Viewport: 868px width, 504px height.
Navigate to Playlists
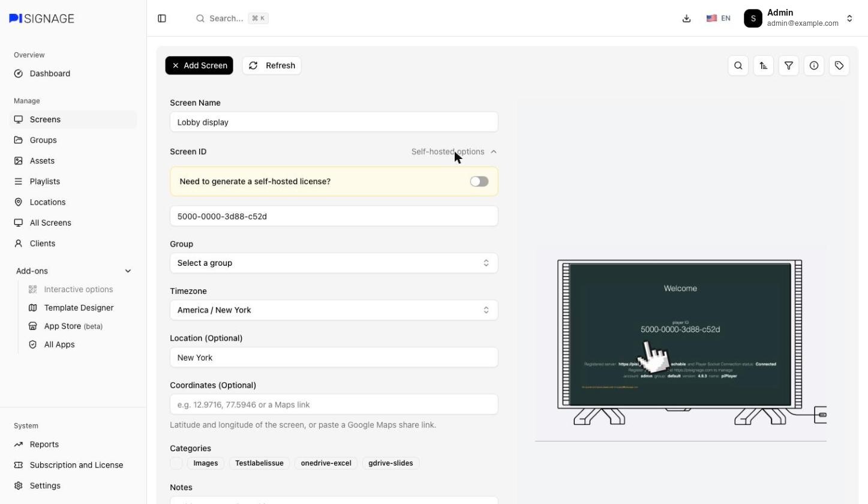[x=73, y=181]
